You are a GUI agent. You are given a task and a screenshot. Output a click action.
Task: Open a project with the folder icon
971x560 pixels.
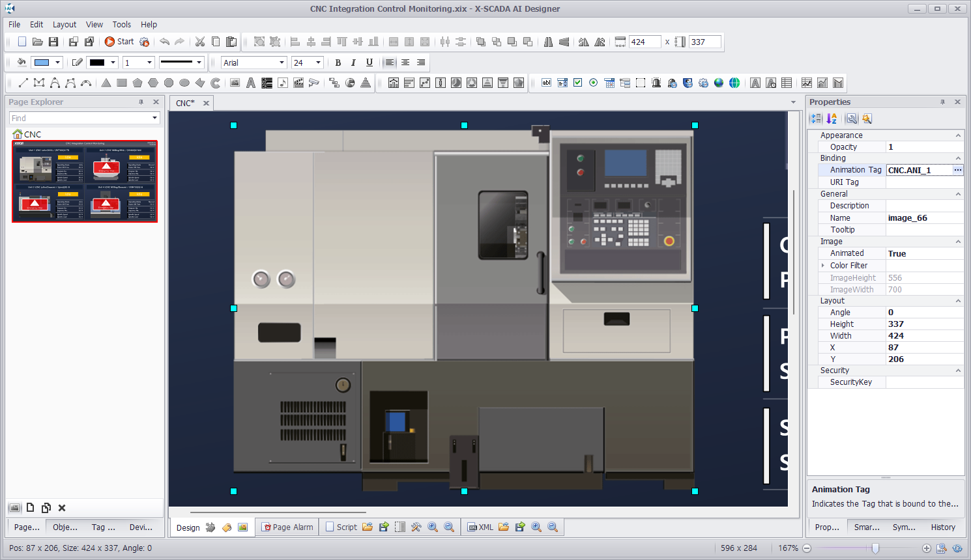pyautogui.click(x=38, y=42)
